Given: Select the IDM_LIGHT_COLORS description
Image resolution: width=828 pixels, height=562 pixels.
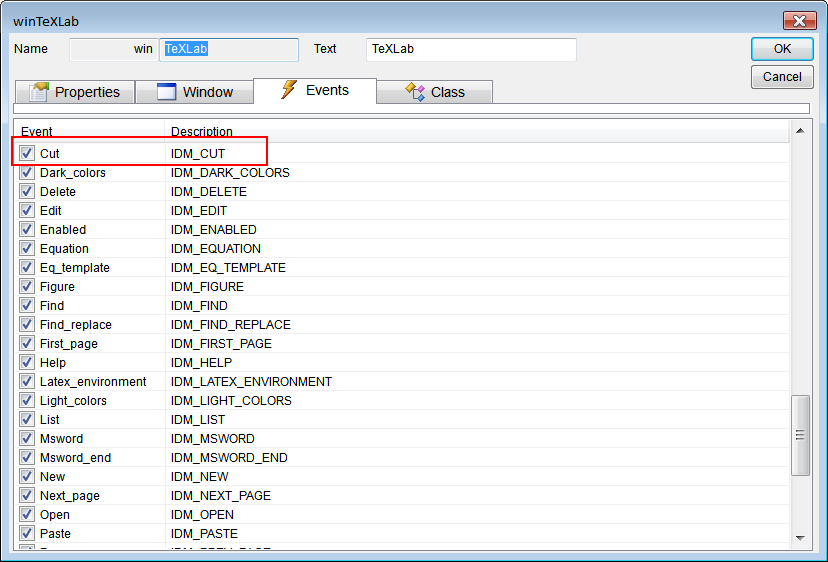Looking at the screenshot, I should pos(231,401).
